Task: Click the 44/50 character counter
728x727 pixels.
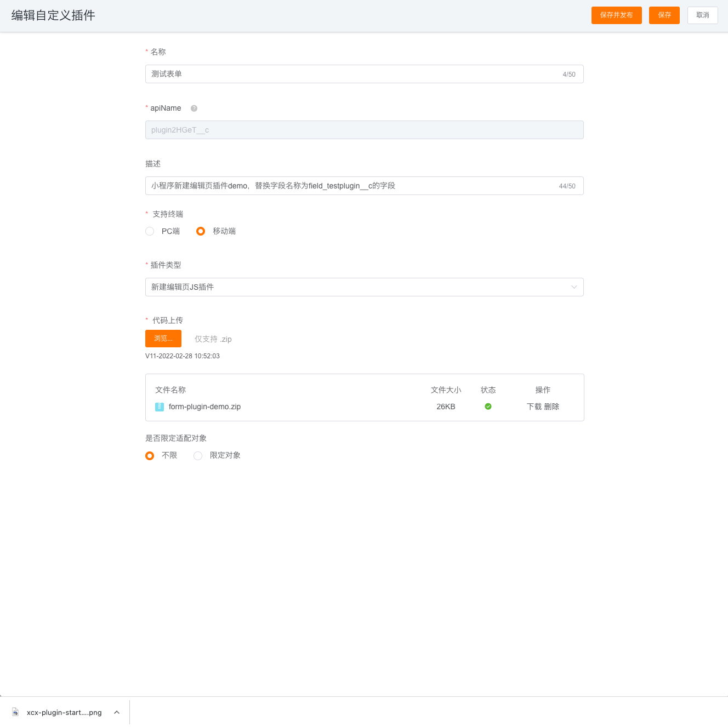Action: 567,186
